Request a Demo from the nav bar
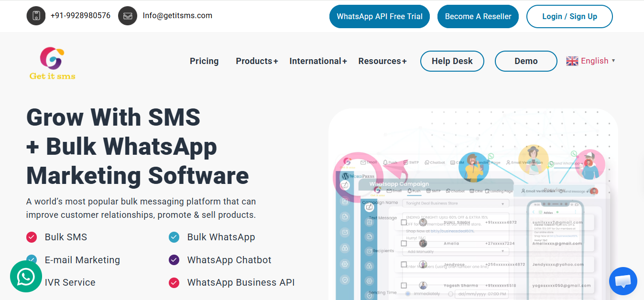 526,61
